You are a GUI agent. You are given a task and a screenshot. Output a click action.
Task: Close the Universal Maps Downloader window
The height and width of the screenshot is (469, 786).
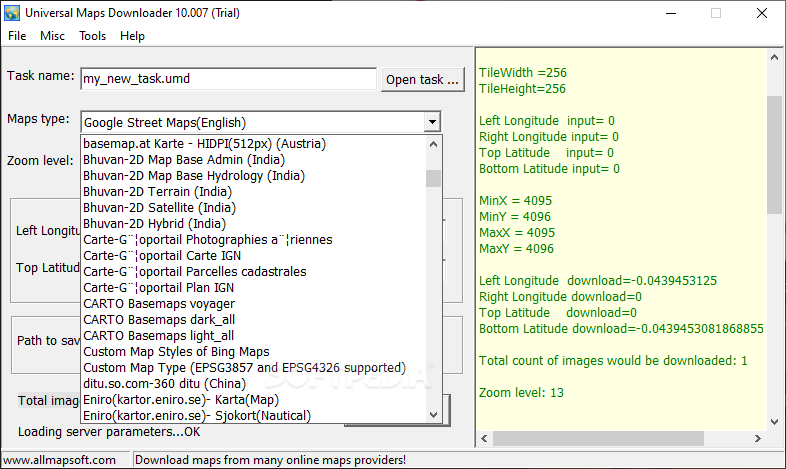(761, 13)
